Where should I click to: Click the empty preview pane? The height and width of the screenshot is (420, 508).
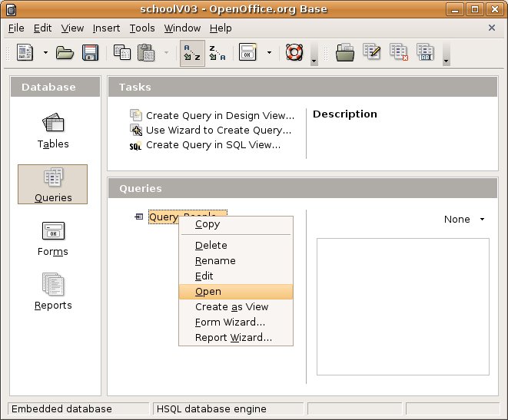[403, 307]
